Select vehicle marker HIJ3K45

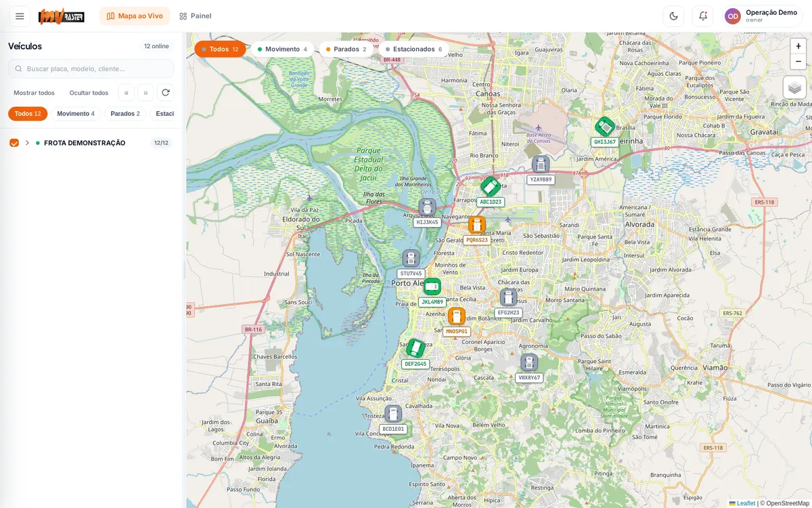click(427, 207)
